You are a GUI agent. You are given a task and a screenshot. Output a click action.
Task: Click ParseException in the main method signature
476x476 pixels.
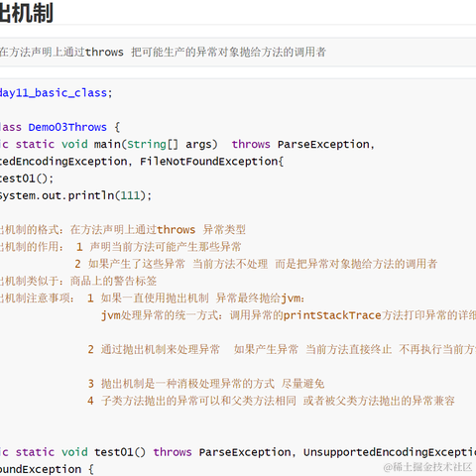tap(323, 144)
